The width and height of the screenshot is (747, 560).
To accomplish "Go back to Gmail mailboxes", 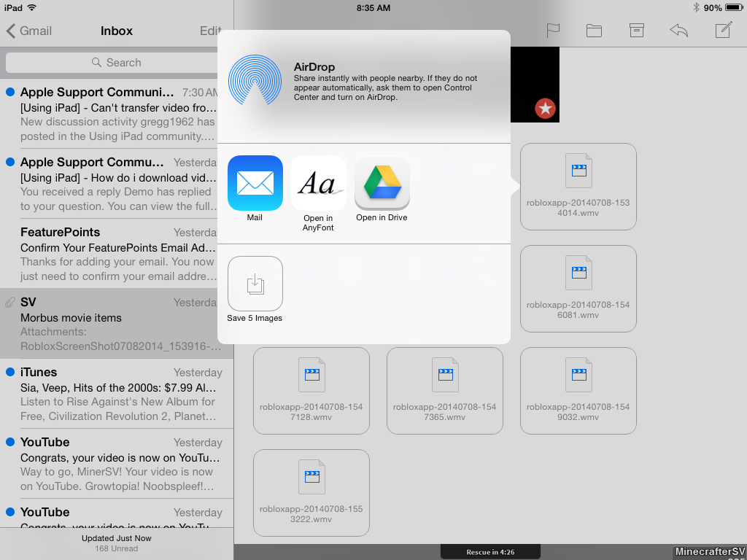I will (x=29, y=31).
